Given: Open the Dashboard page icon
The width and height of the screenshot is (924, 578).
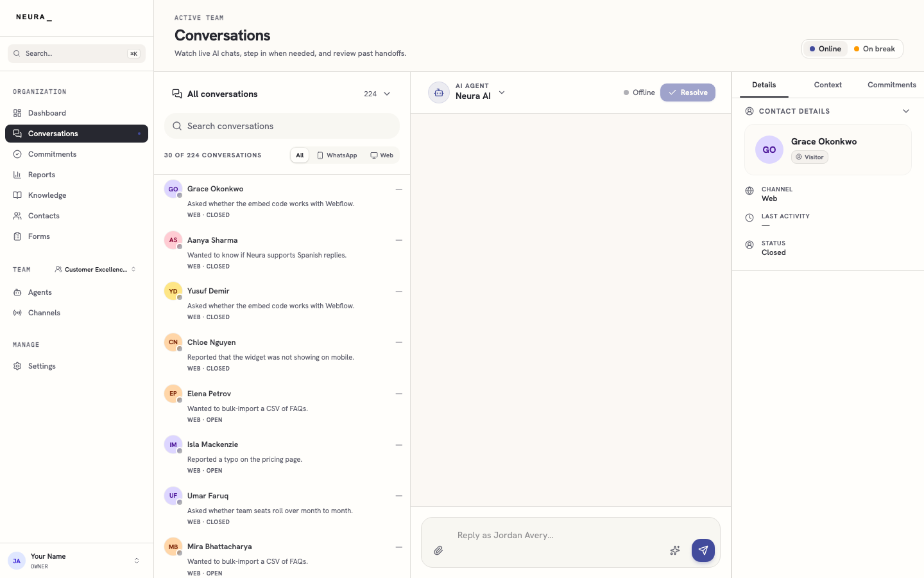Looking at the screenshot, I should [17, 113].
